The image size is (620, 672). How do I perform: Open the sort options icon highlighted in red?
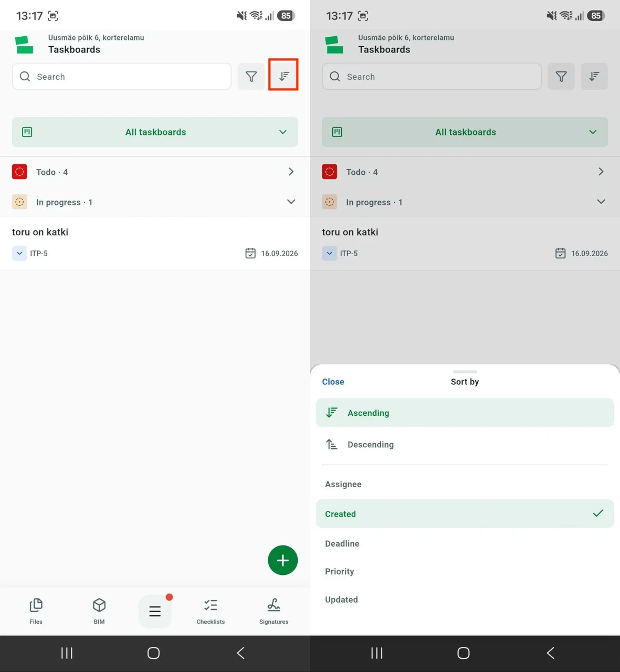pyautogui.click(x=283, y=76)
